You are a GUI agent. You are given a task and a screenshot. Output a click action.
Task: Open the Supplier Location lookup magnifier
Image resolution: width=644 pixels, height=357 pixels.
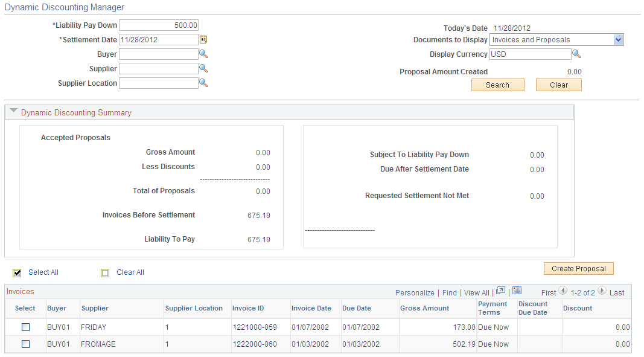203,83
